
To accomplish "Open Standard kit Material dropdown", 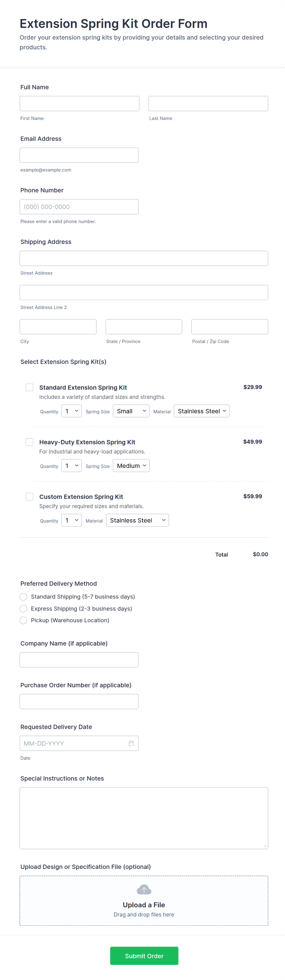I will coord(201,411).
